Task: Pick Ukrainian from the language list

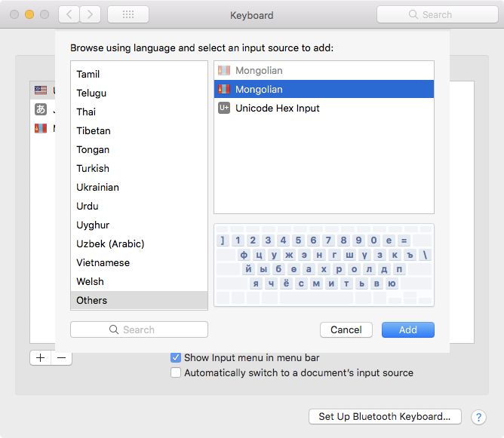Action: (x=97, y=187)
